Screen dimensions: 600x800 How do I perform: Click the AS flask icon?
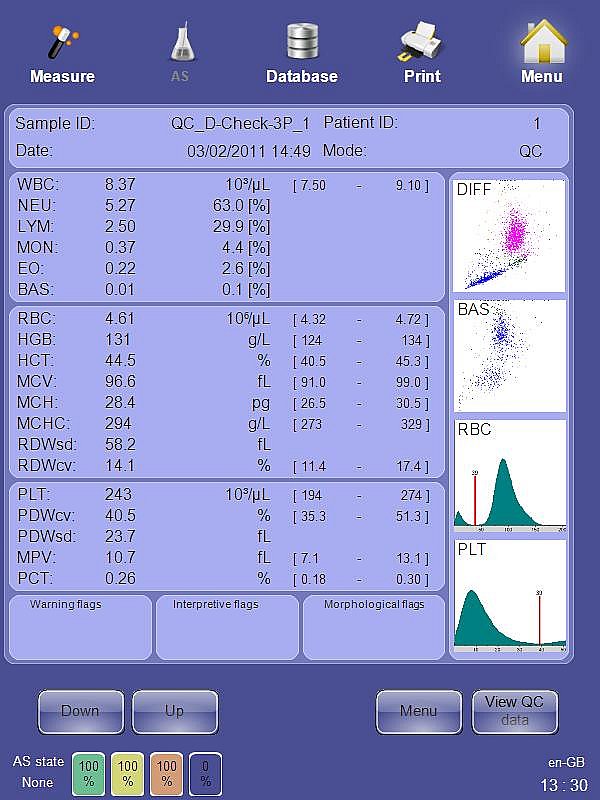pyautogui.click(x=180, y=45)
